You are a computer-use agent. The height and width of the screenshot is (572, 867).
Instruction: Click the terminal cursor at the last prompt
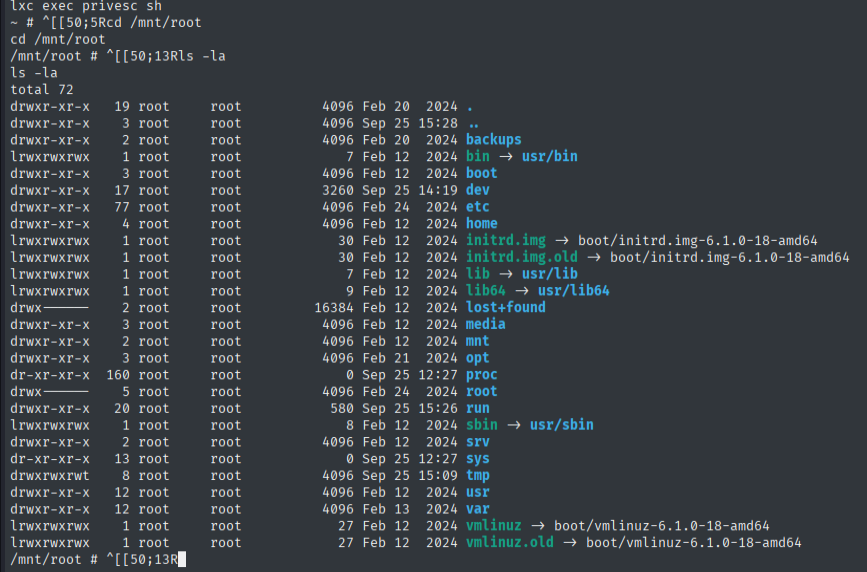(x=180, y=560)
